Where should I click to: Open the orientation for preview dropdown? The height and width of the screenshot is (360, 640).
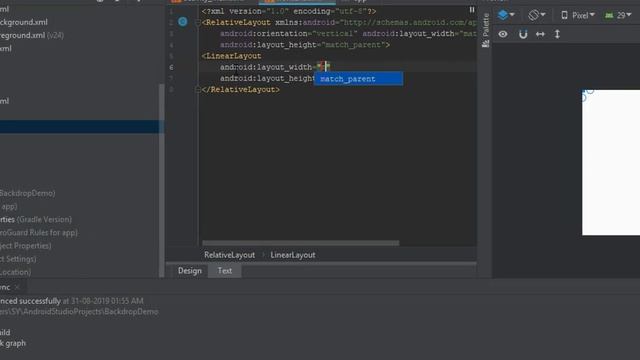pos(536,15)
